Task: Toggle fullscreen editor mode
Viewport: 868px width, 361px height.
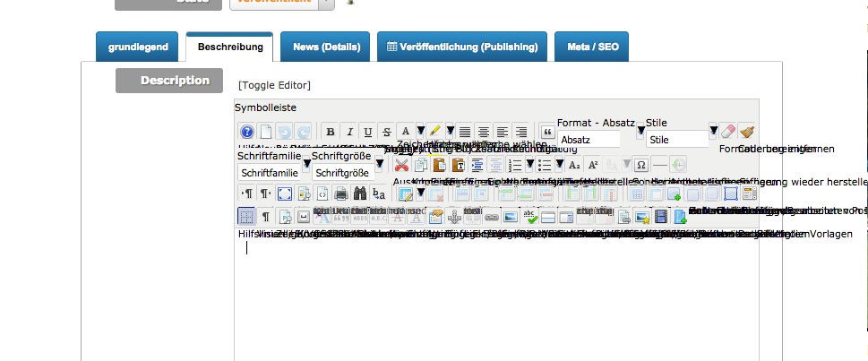Action: click(285, 193)
